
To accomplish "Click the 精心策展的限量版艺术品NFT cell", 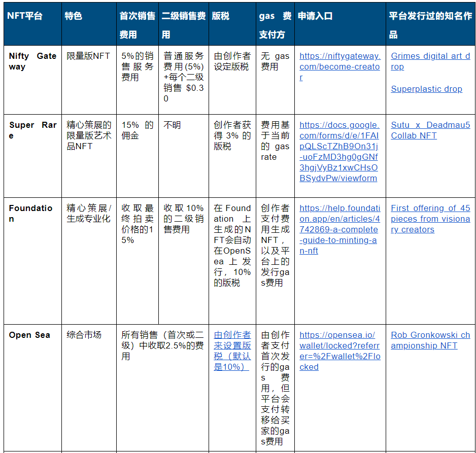I will tap(89, 156).
